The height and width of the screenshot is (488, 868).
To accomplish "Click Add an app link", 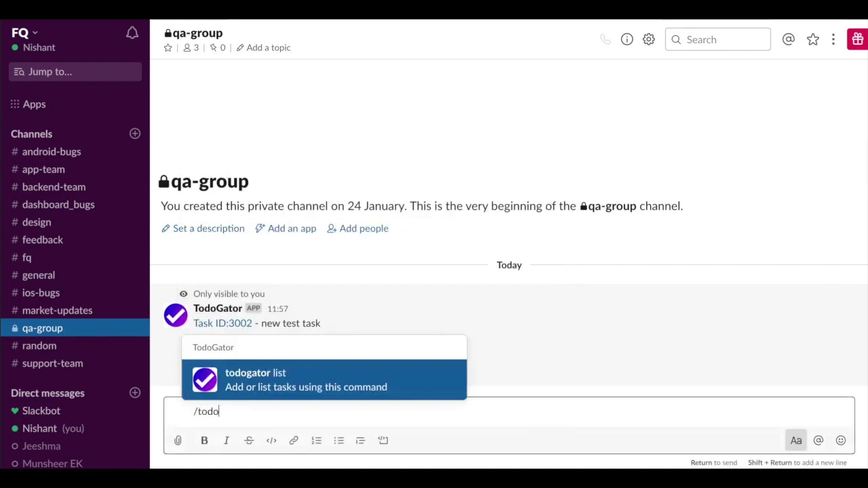I will click(x=285, y=228).
